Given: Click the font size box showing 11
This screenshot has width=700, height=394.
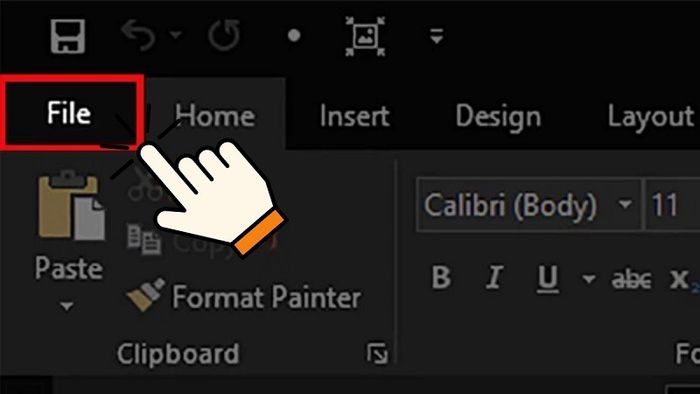Looking at the screenshot, I should 671,205.
